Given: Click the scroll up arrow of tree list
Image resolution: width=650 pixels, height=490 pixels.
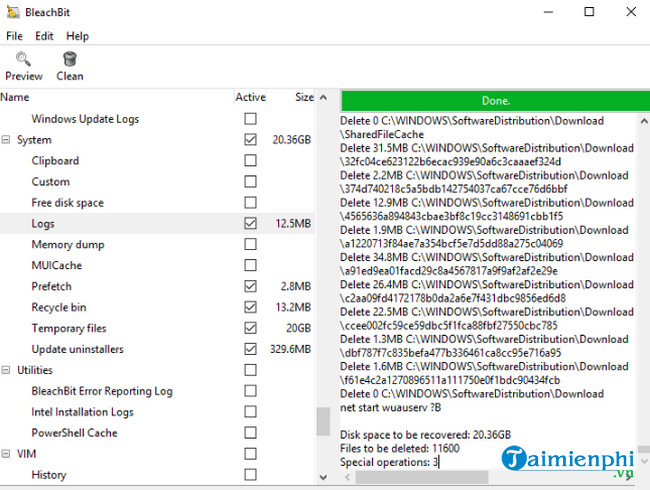Looking at the screenshot, I should pos(323,98).
